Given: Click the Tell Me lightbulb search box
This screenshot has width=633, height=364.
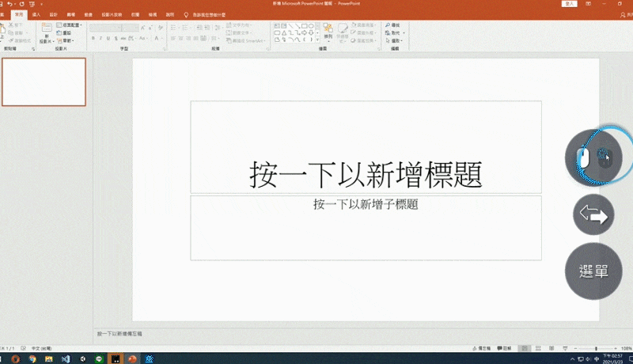Looking at the screenshot, I should tap(205, 15).
